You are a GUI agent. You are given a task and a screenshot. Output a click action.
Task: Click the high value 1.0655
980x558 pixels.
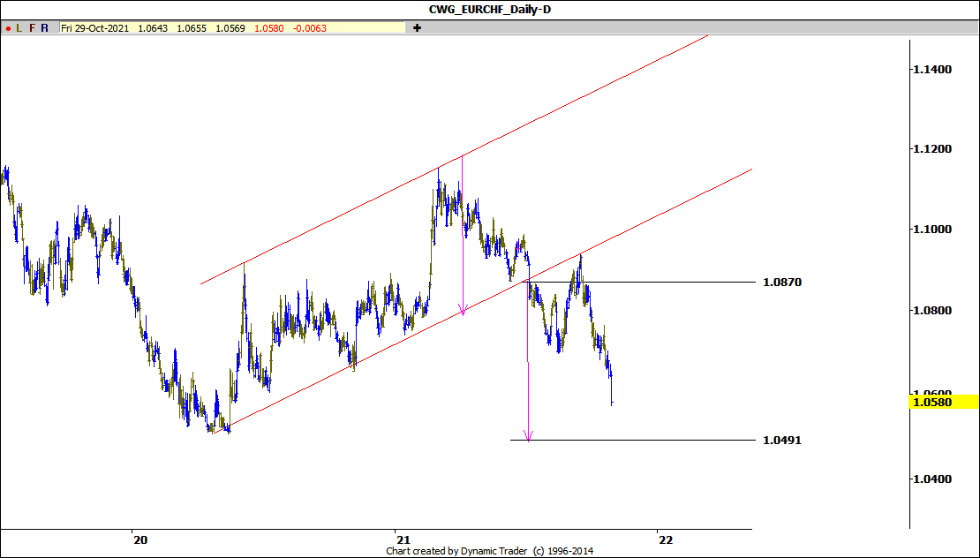pos(192,28)
